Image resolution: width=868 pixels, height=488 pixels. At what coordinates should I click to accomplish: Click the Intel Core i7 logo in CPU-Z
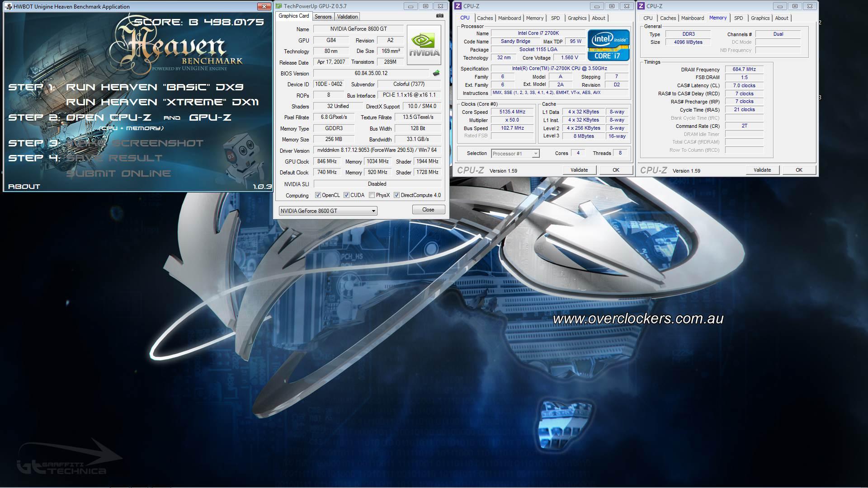(609, 45)
